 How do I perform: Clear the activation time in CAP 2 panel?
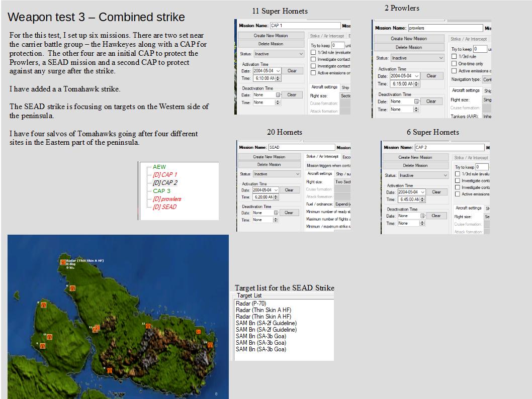tap(436, 192)
